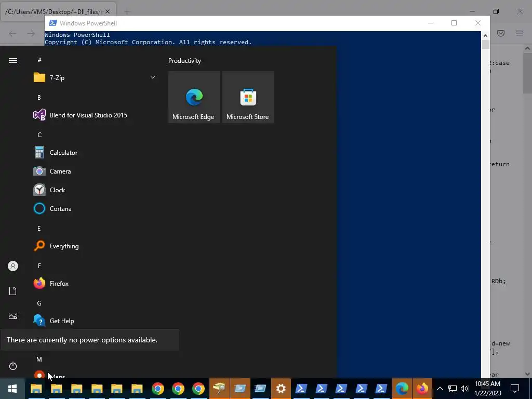The image size is (532, 399).
Task: Open the taskbar clock showing 10:45 AM
Action: (x=487, y=389)
